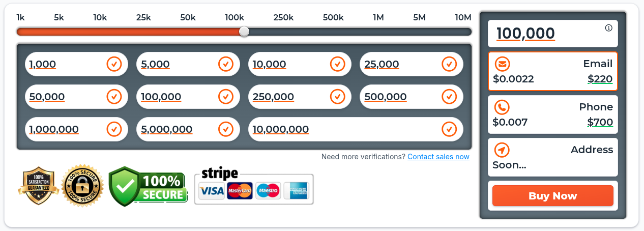Click the Visa card logo
The width and height of the screenshot is (644, 231).
tap(211, 191)
